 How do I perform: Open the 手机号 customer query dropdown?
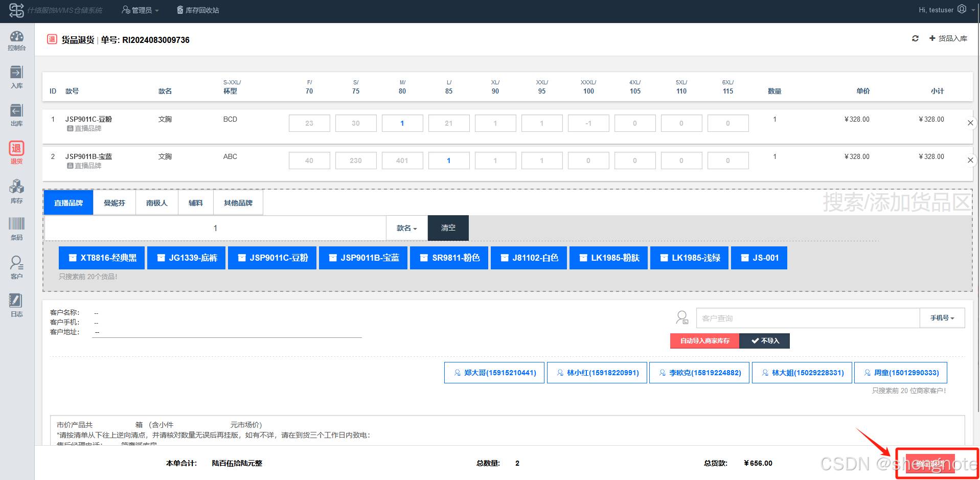[x=942, y=318]
